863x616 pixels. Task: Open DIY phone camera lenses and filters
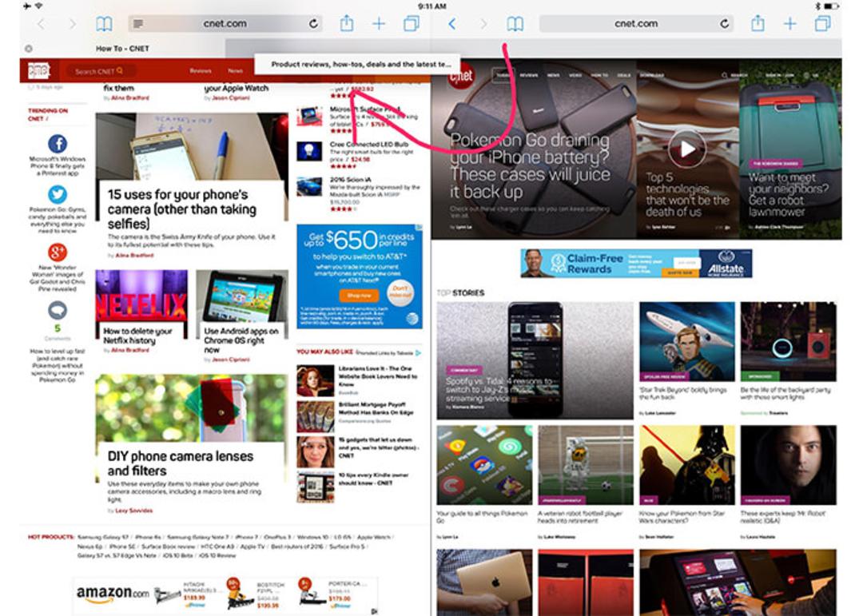click(181, 463)
